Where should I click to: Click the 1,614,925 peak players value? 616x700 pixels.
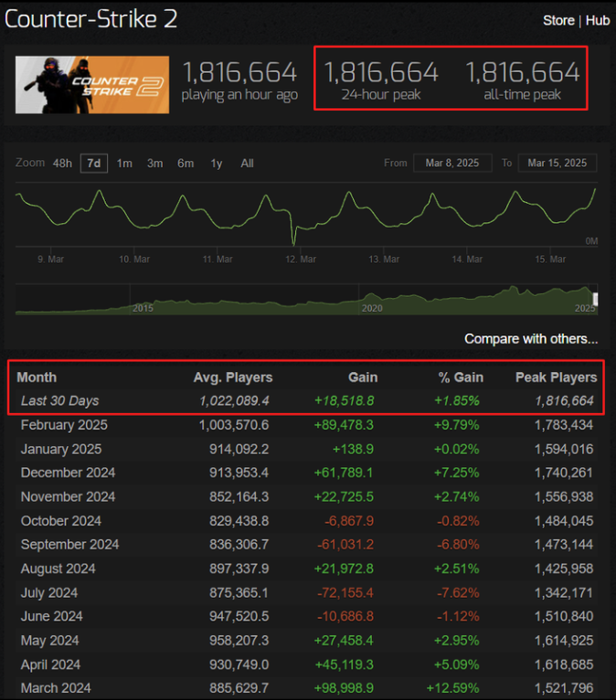click(x=564, y=641)
